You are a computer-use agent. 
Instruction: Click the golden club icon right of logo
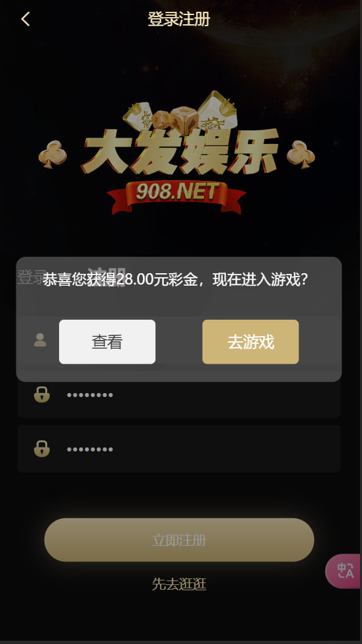point(301,153)
